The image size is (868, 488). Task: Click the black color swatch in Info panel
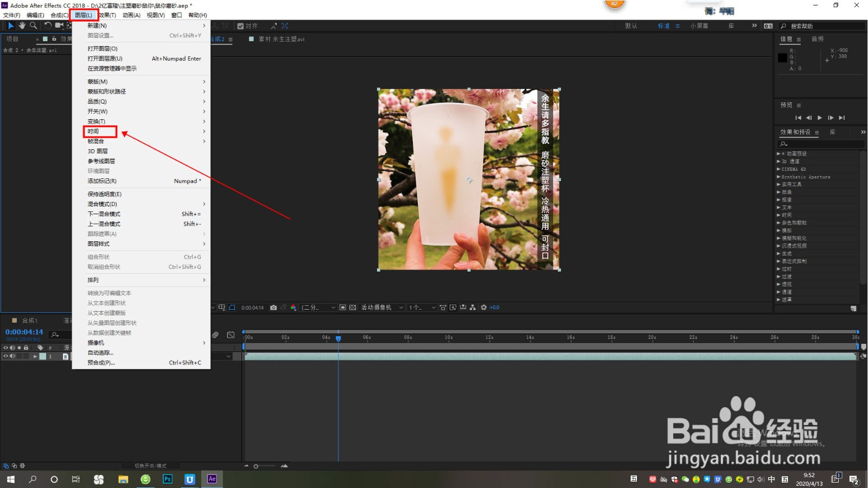tap(782, 57)
